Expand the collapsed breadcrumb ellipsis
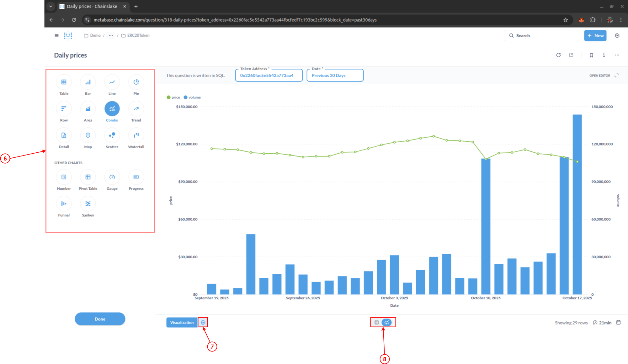628x364 pixels. point(111,35)
